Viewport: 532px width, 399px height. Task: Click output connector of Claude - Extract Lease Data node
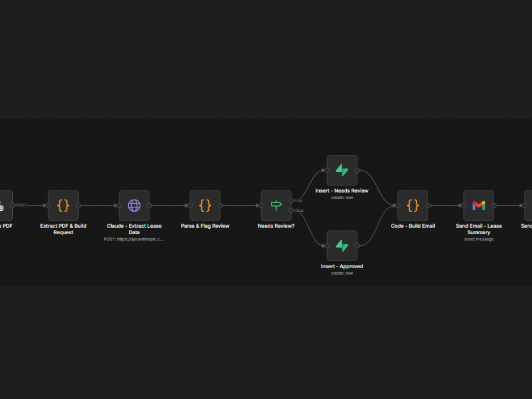coord(149,205)
